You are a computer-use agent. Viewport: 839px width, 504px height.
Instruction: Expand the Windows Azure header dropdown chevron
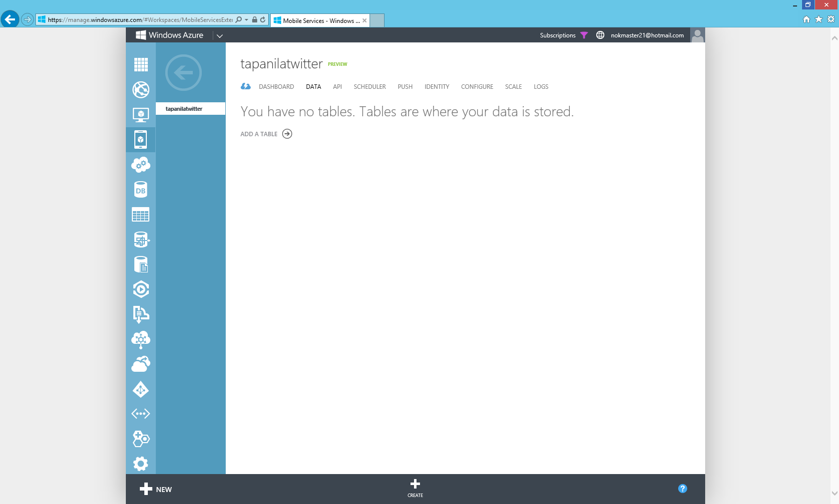point(220,35)
